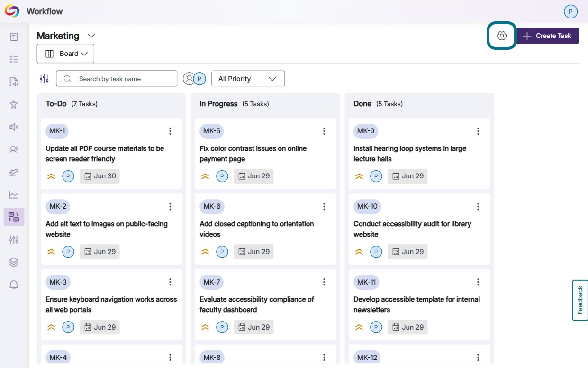Open the Board view dropdown
Viewport: 588px width, 368px height.
coord(65,54)
